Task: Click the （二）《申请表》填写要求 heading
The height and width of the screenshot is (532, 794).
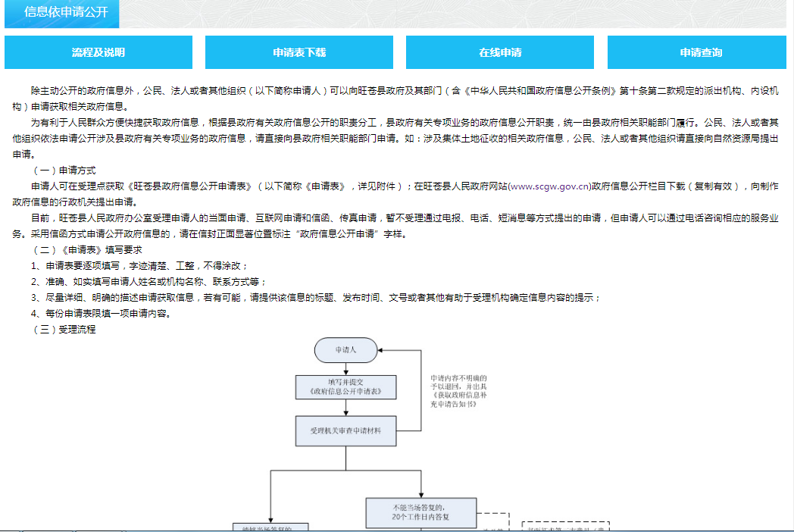Action: pos(87,250)
